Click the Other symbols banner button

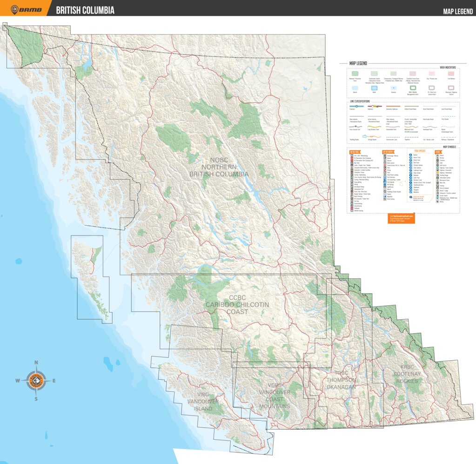(x=438, y=152)
